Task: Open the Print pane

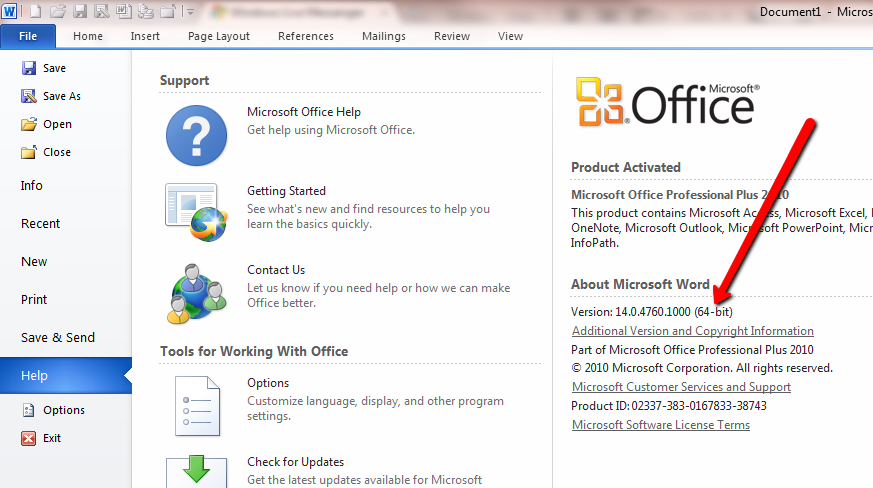Action: click(34, 300)
